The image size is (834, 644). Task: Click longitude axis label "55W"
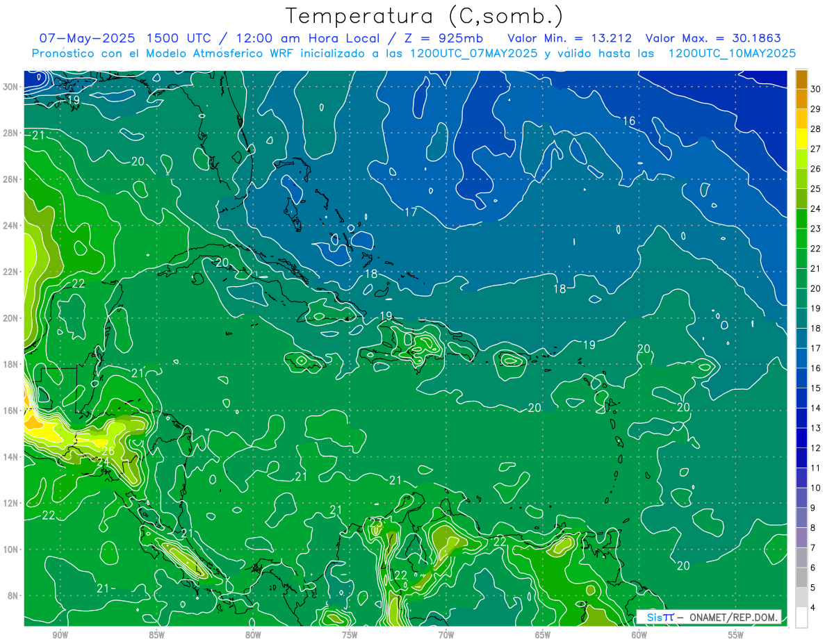736,635
